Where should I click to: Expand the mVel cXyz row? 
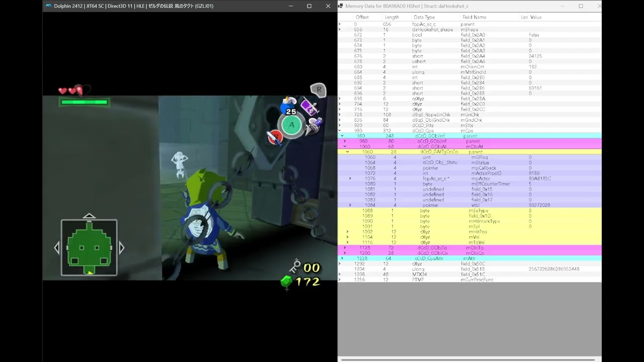coord(348,237)
